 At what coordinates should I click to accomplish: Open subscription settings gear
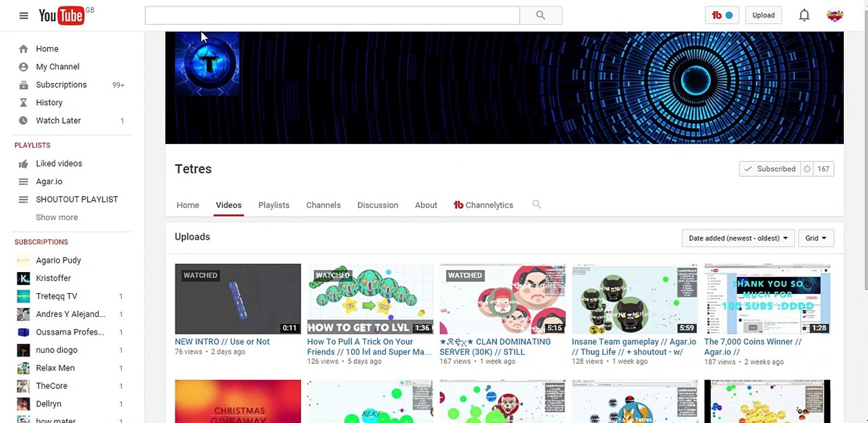807,169
